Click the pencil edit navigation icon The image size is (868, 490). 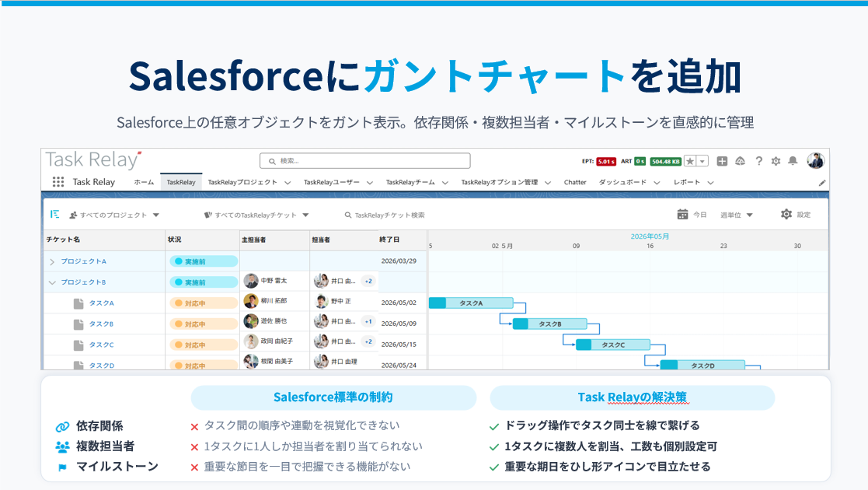(822, 183)
